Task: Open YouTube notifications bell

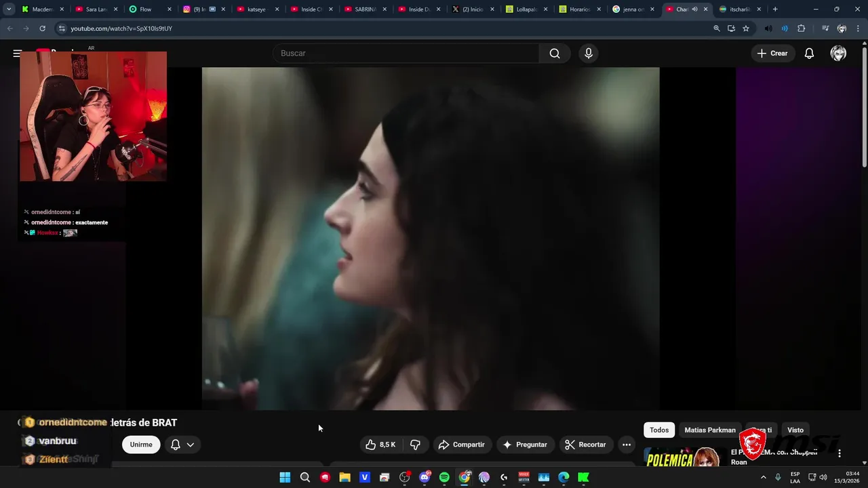Action: pyautogui.click(x=809, y=54)
